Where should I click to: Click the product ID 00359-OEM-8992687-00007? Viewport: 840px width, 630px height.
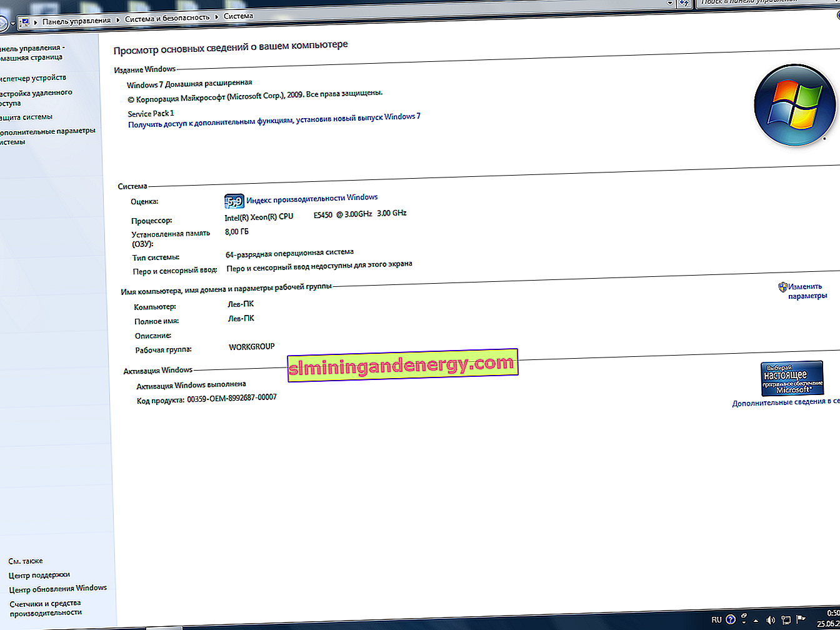(x=232, y=399)
